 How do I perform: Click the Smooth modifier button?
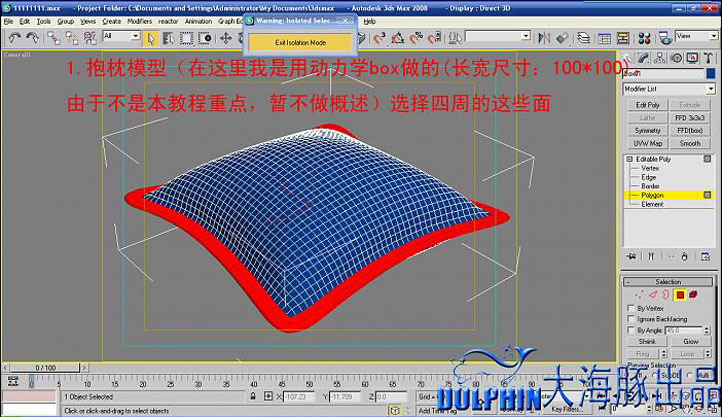[x=690, y=144]
